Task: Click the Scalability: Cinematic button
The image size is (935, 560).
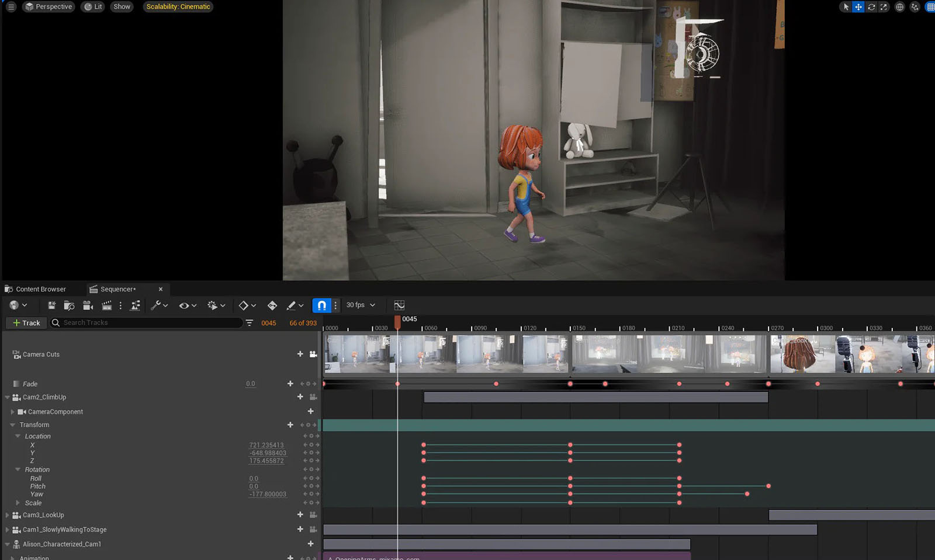Action: tap(178, 7)
